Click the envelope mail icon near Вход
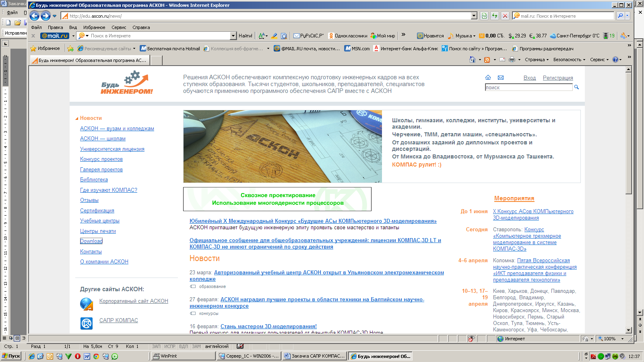 click(x=501, y=78)
